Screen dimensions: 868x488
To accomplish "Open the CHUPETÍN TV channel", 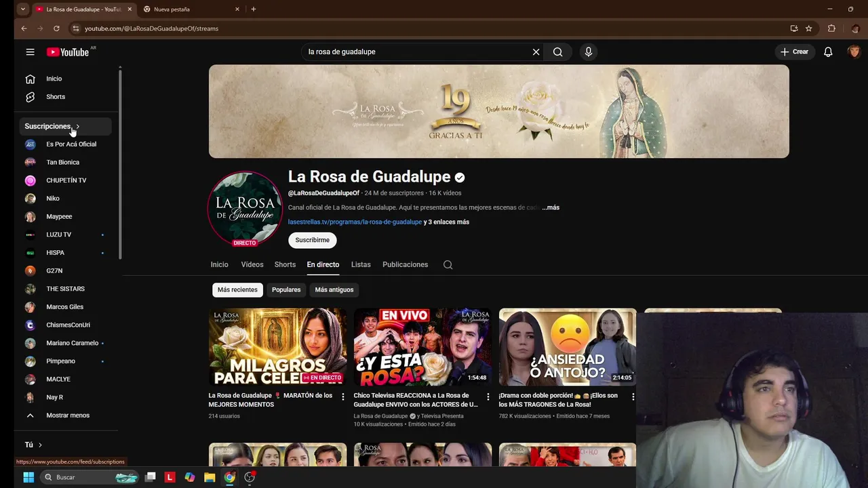I will coord(65,180).
